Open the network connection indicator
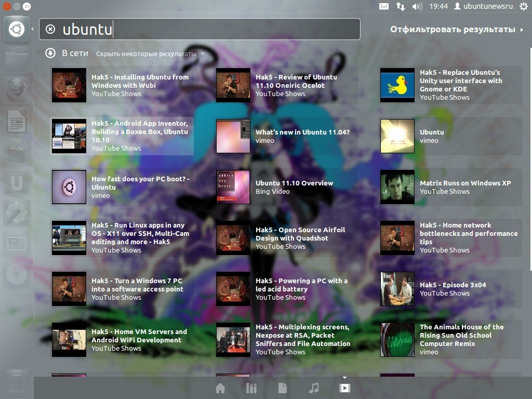532x399 pixels. 401,6
